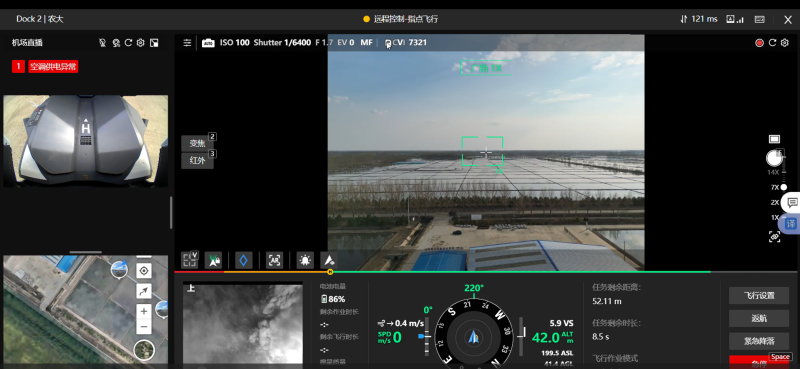
Task: Click the beacon light icon
Action: [305, 260]
